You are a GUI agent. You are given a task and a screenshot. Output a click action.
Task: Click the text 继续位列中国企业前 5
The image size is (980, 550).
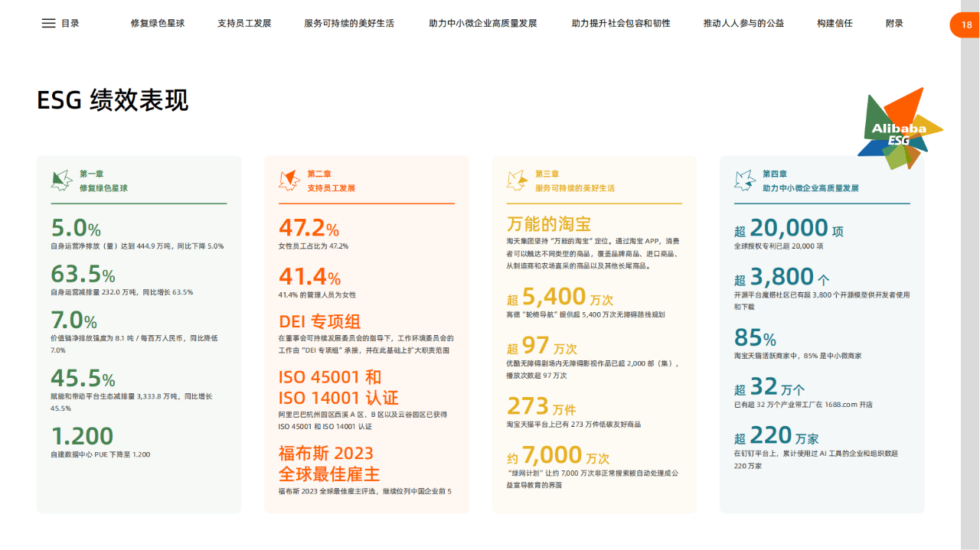(x=414, y=491)
